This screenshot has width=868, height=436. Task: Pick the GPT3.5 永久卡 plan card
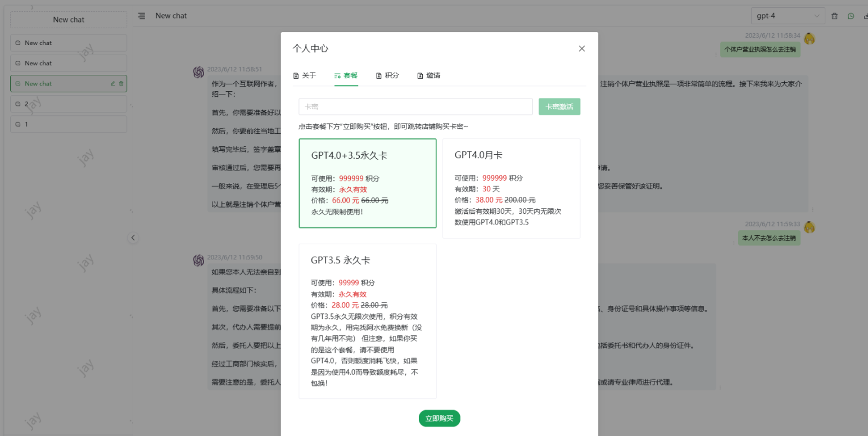click(367, 321)
